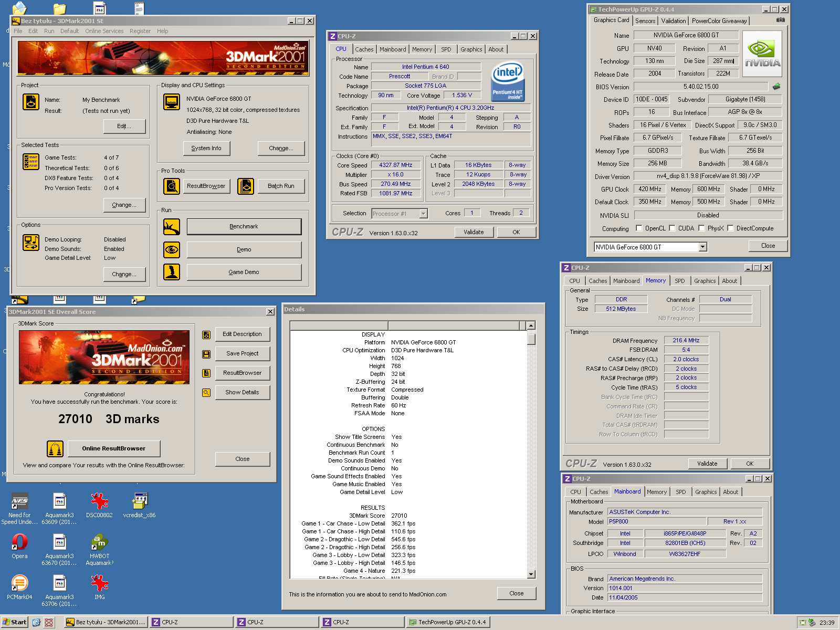Click Close in the Details window
Viewport: 840px width, 630px height.
click(517, 593)
